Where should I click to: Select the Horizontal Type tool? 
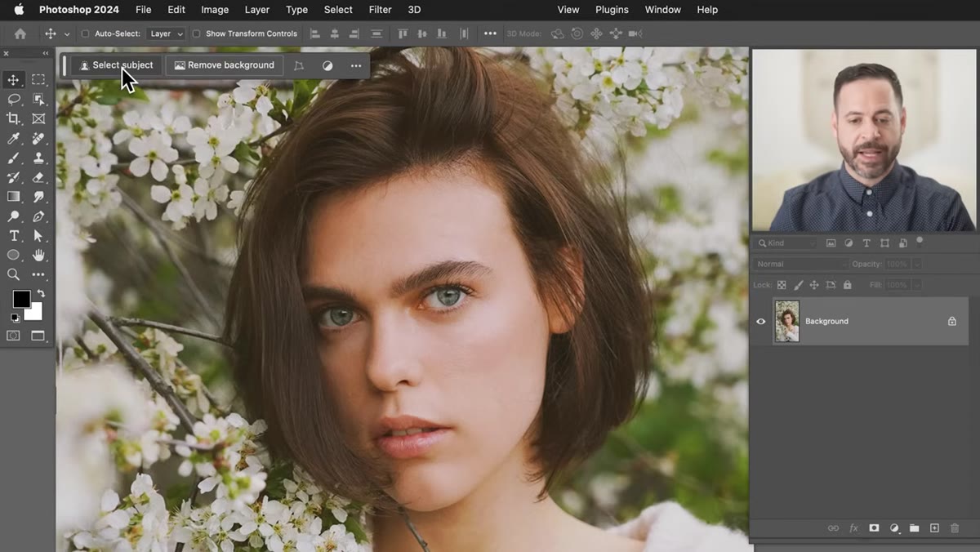click(x=14, y=236)
